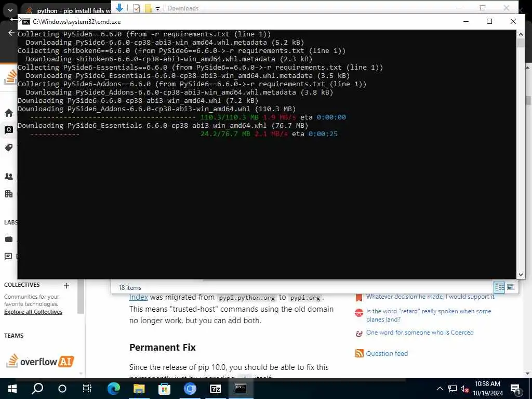Open 'One word for someone who is Coerced'

[x=420, y=332]
